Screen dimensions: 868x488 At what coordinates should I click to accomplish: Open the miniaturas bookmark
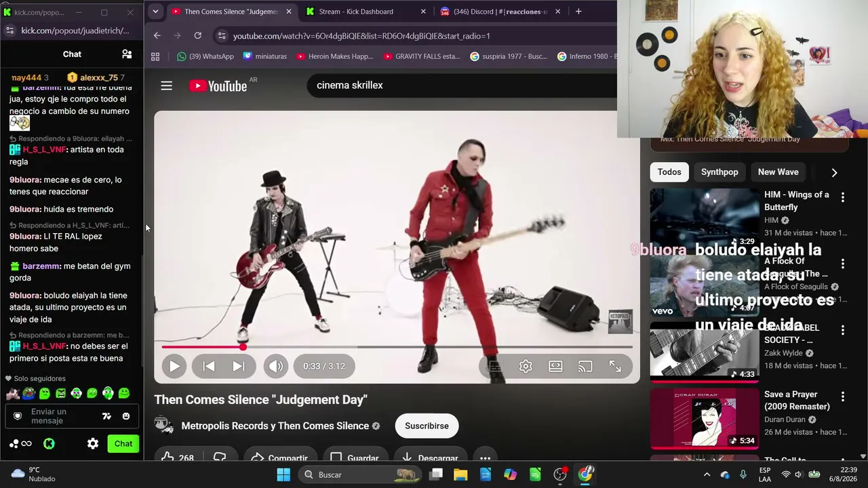[265, 56]
